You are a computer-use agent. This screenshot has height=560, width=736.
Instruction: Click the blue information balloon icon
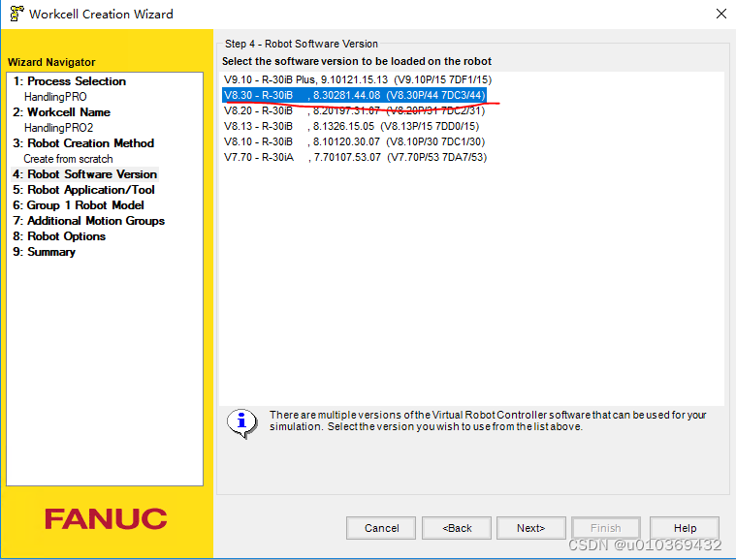point(241,422)
